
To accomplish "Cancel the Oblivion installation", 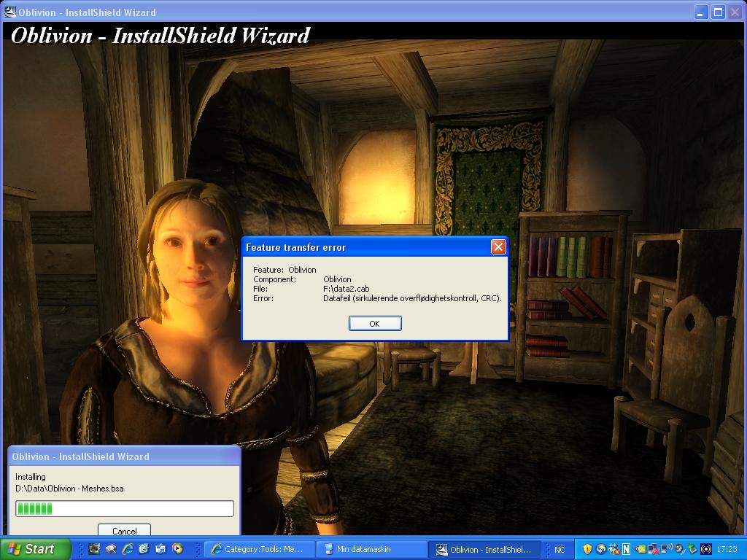I will pos(124,531).
